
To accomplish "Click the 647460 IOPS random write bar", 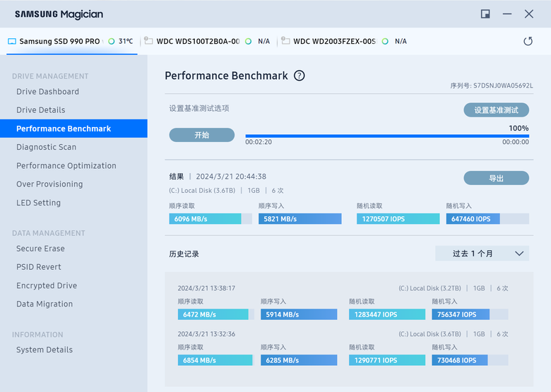I will tap(487, 219).
